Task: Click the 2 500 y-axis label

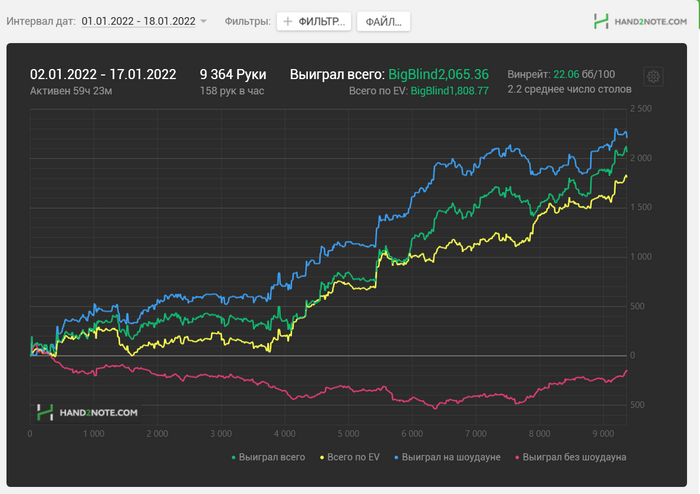Action: (641, 109)
